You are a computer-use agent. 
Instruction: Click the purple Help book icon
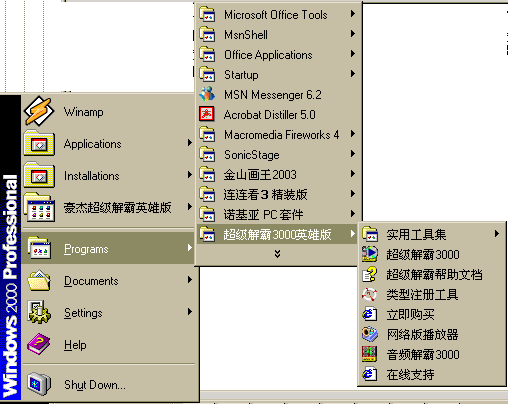pos(39,344)
